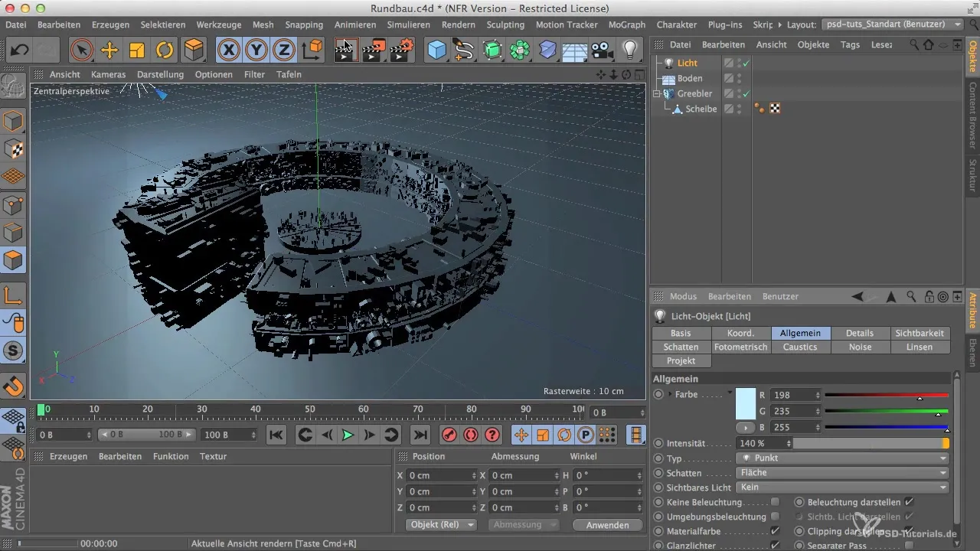980x551 pixels.
Task: Toggle Y axis lock
Action: click(x=257, y=51)
